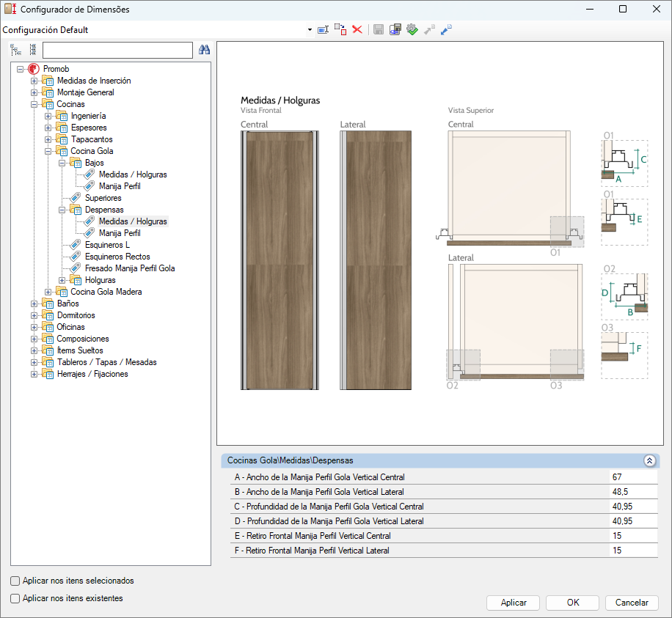The height and width of the screenshot is (618, 672).
Task: Click the O3 detail diagram showing F
Action: pos(624,356)
